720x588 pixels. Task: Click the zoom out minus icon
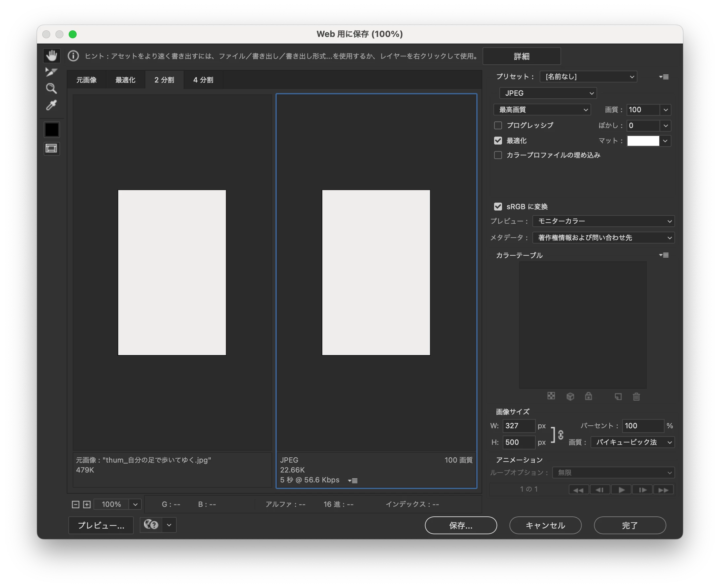pos(76,504)
